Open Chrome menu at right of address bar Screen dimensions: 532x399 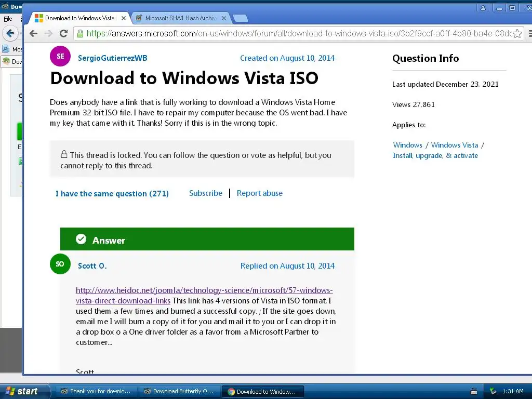coord(529,33)
